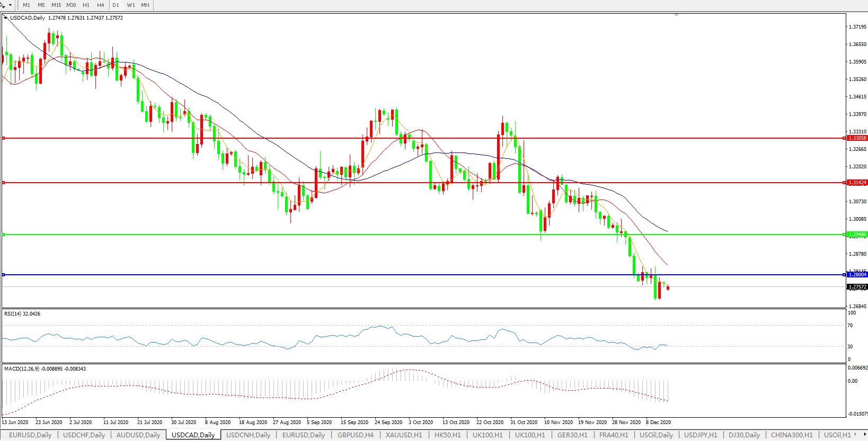Toggle the M30 timeframe button
This screenshot has width=868, height=441.
(x=71, y=5)
